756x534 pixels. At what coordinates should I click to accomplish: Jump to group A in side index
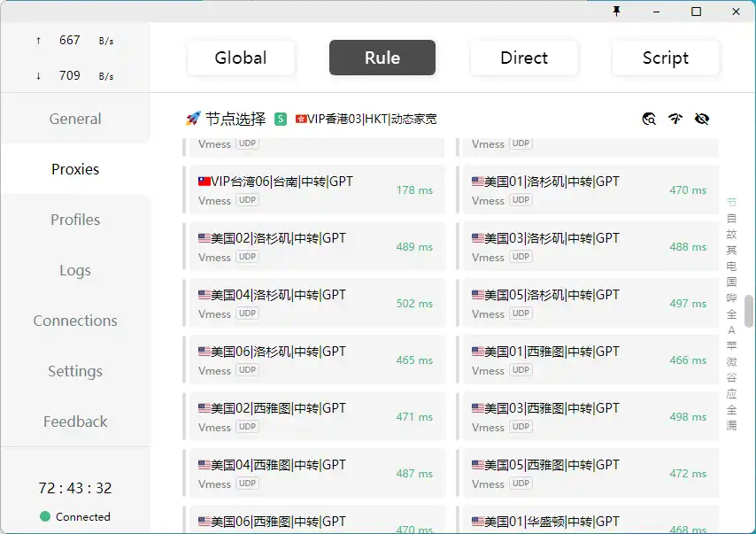point(731,330)
